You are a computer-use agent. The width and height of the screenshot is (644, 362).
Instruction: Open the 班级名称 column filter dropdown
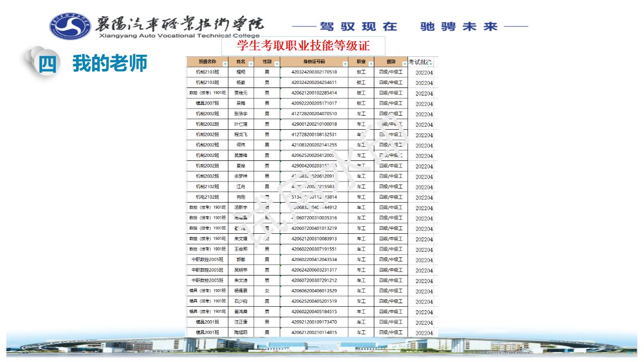(x=225, y=64)
